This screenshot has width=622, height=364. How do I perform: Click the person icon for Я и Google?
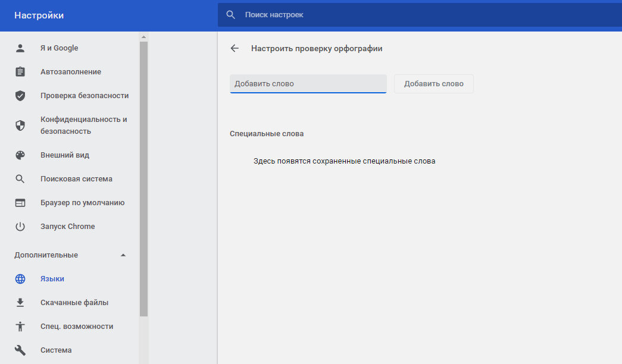coord(20,48)
